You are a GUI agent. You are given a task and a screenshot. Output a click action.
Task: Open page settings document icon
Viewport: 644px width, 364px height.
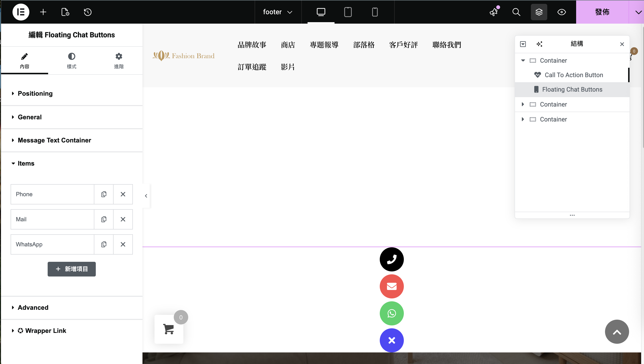pos(65,12)
